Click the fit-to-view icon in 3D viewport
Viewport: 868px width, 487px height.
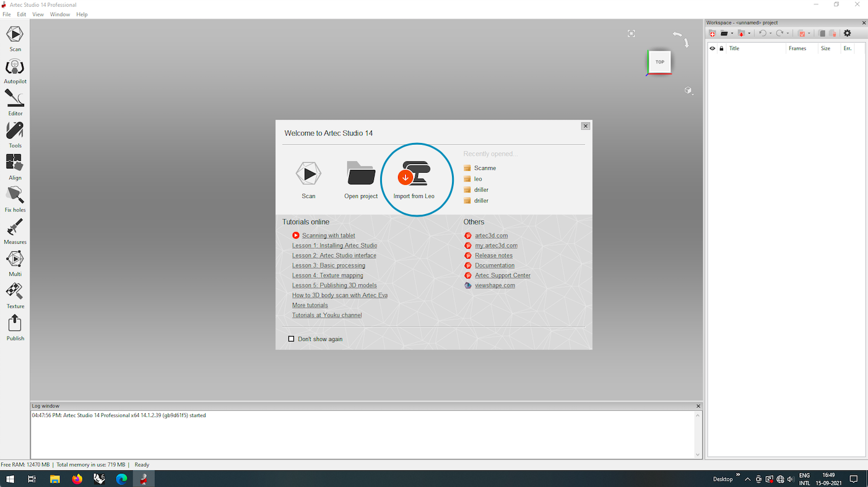tap(631, 33)
